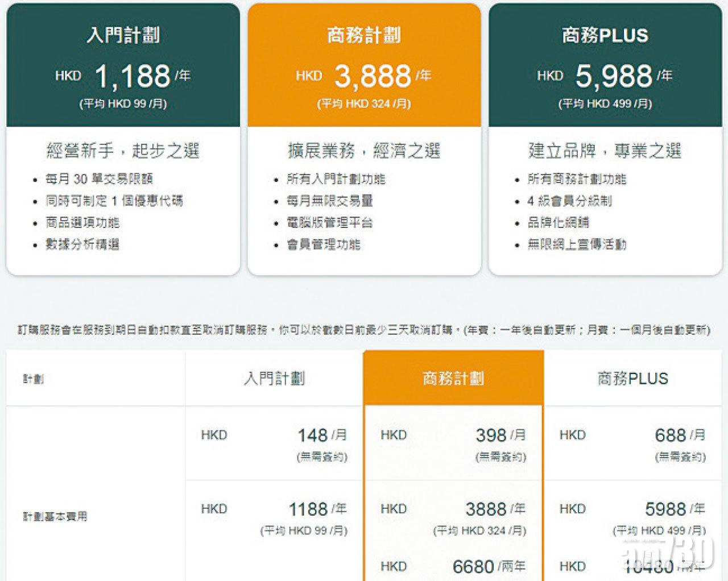Select 入門計劃 column header in comparison table
The height and width of the screenshot is (581, 728).
coord(274,379)
